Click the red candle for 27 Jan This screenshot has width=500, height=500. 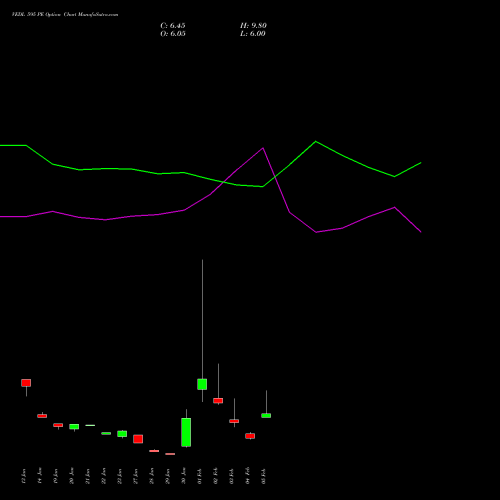[138, 439]
